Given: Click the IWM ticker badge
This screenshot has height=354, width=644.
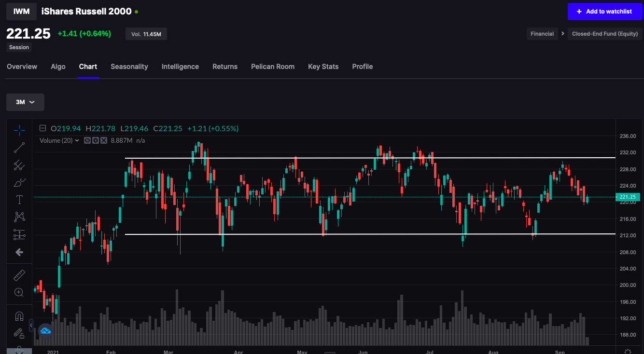Looking at the screenshot, I should pyautogui.click(x=21, y=12).
